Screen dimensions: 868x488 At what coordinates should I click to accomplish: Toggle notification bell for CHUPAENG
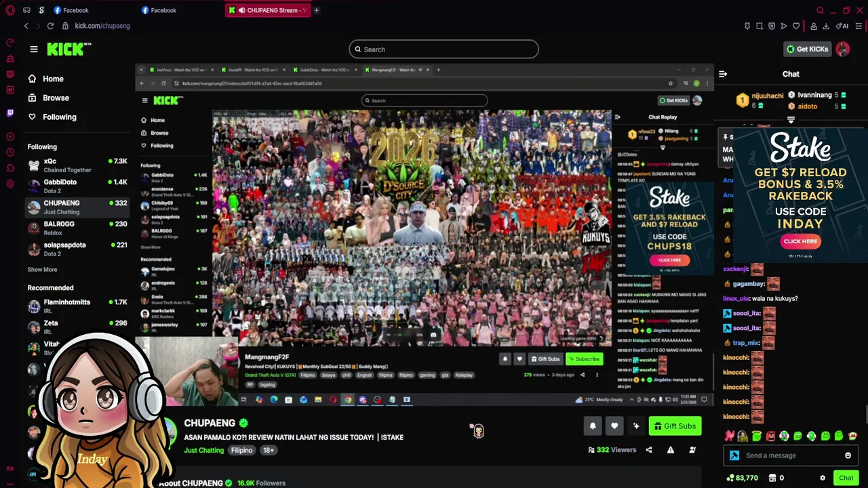pos(593,426)
